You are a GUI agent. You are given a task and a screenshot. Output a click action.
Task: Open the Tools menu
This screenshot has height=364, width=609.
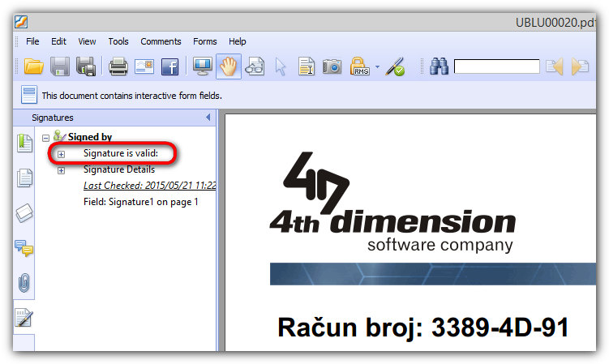click(118, 41)
